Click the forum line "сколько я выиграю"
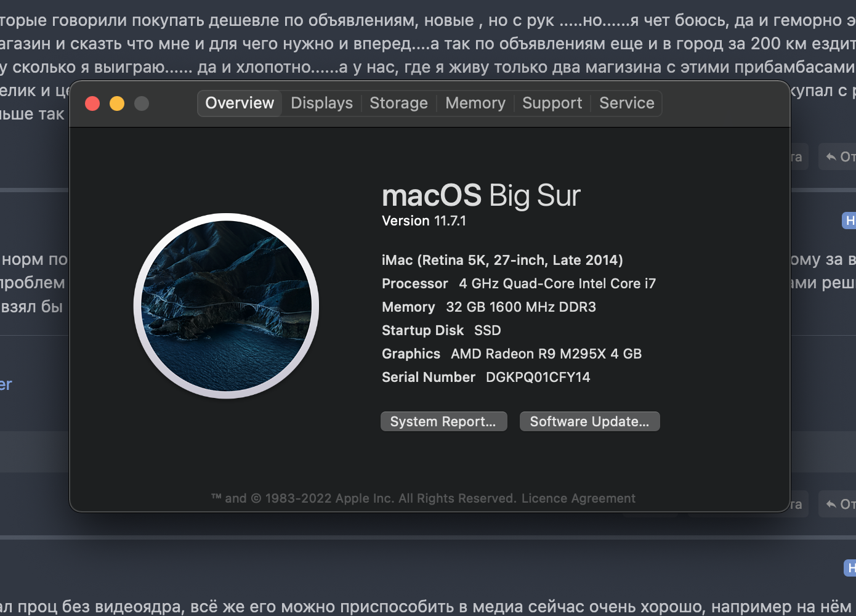The image size is (856, 616). click(x=428, y=67)
